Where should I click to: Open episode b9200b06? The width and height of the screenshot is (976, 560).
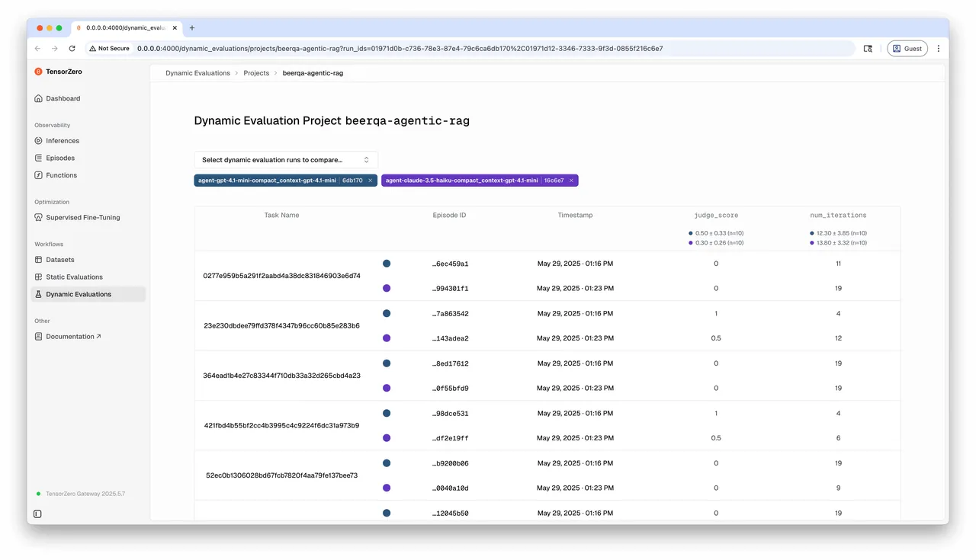(x=451, y=463)
